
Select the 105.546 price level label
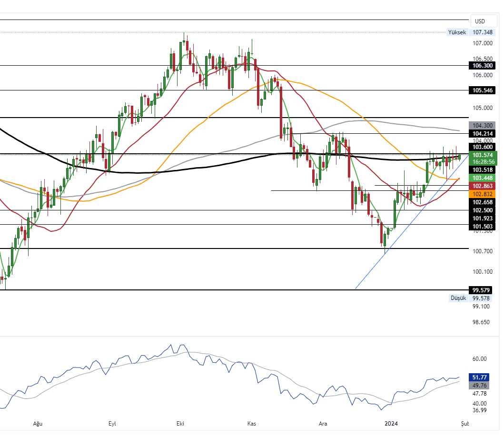pos(483,90)
